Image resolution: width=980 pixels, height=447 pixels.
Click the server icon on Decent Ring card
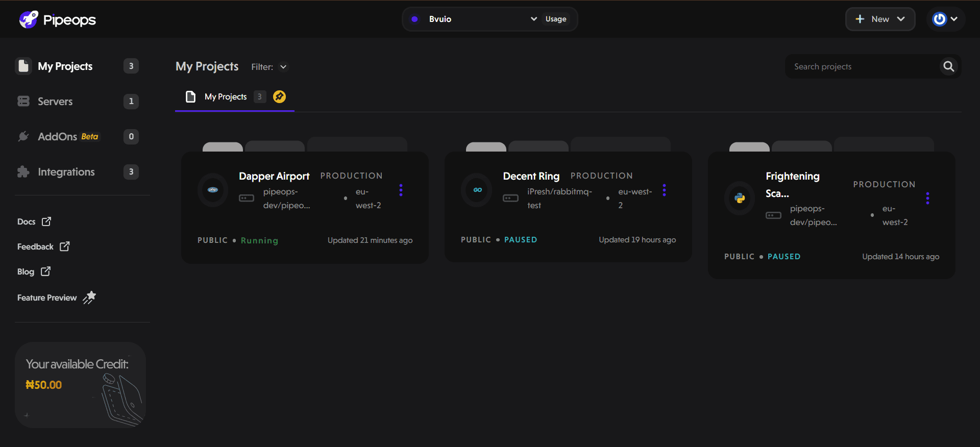point(511,198)
